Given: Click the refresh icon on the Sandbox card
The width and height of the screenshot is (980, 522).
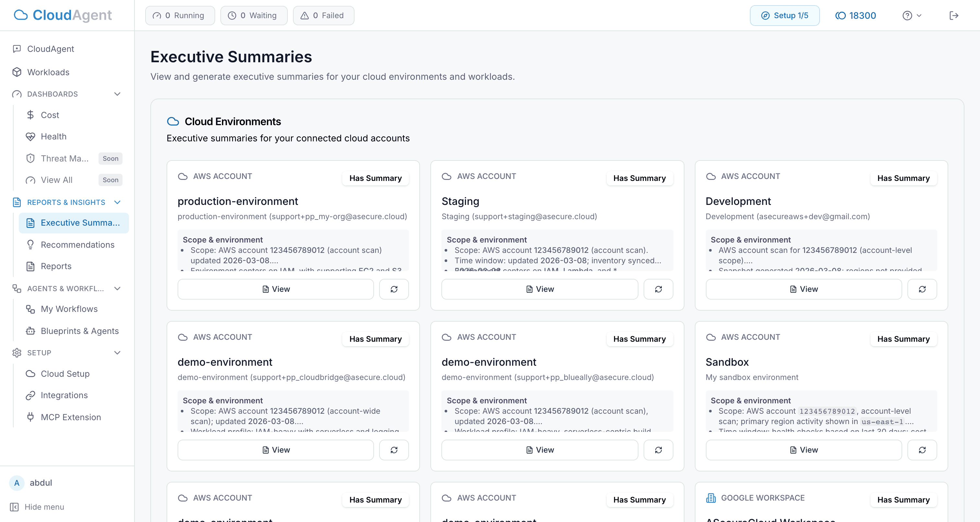Looking at the screenshot, I should coord(922,450).
